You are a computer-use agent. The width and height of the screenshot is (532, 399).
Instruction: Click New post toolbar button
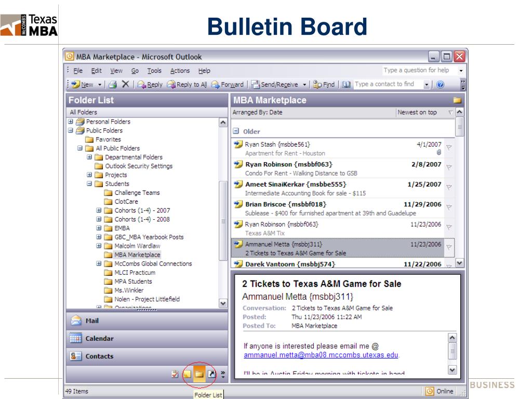(83, 85)
